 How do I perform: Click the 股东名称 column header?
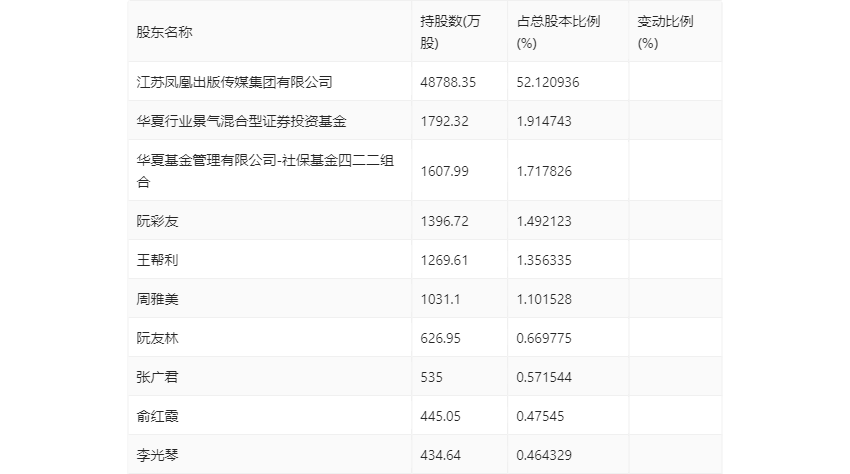[164, 32]
